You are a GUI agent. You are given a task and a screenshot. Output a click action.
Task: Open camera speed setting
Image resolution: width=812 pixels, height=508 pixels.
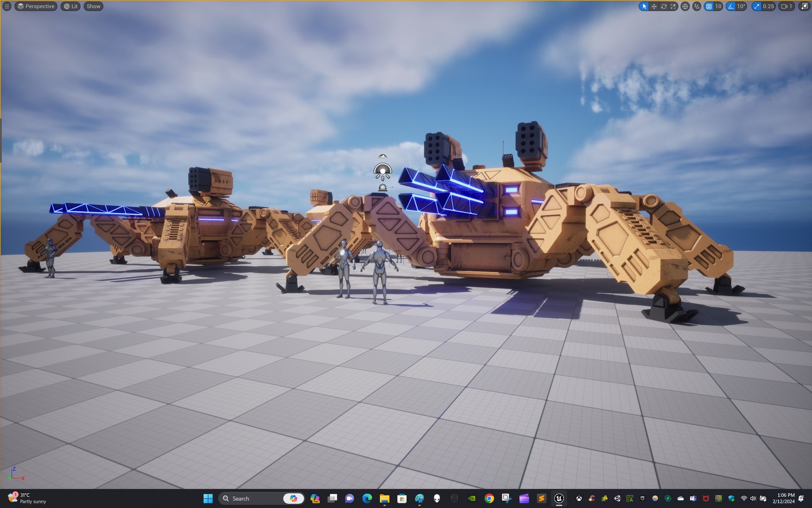click(x=787, y=6)
